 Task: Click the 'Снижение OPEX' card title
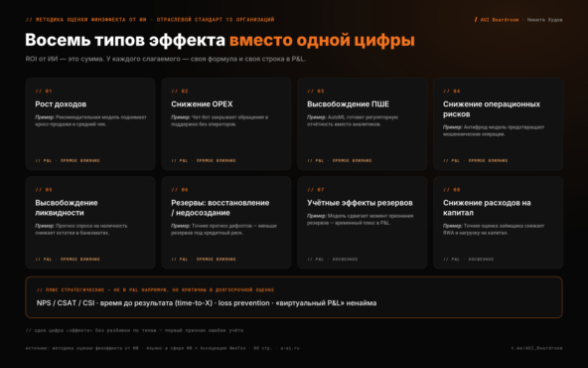202,104
